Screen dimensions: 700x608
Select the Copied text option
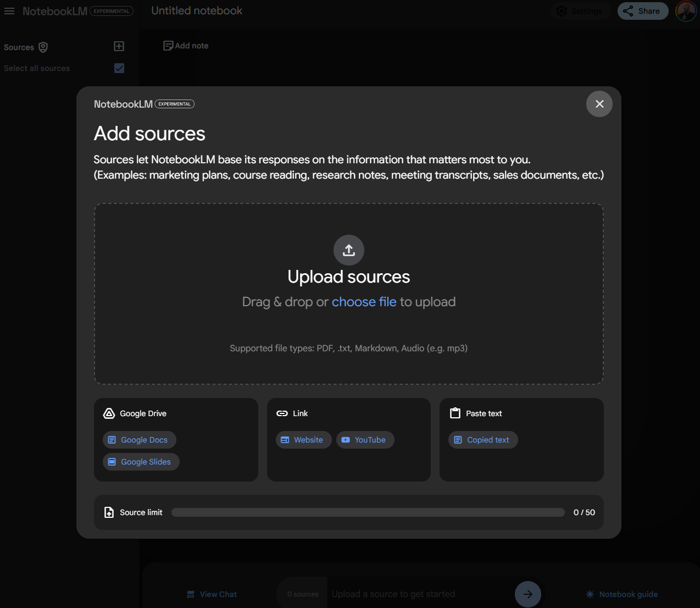coord(482,440)
